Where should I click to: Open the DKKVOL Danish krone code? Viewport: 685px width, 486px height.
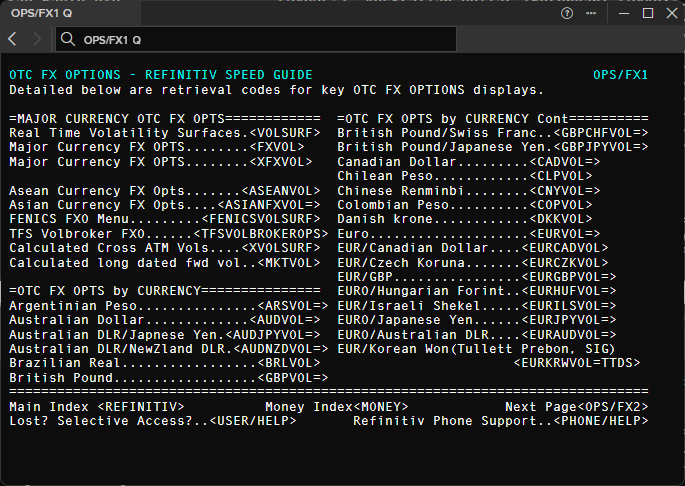point(561,219)
